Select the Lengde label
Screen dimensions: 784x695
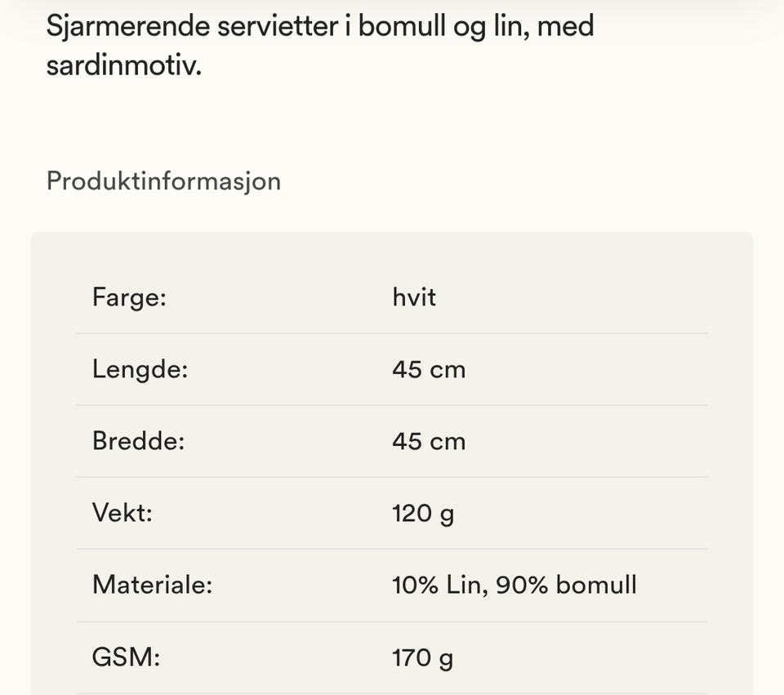click(x=140, y=370)
